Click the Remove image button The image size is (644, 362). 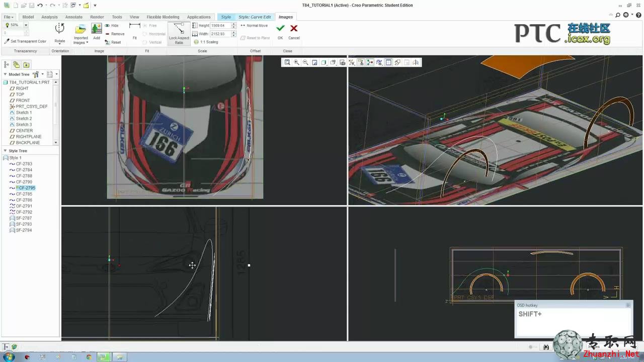click(x=115, y=34)
